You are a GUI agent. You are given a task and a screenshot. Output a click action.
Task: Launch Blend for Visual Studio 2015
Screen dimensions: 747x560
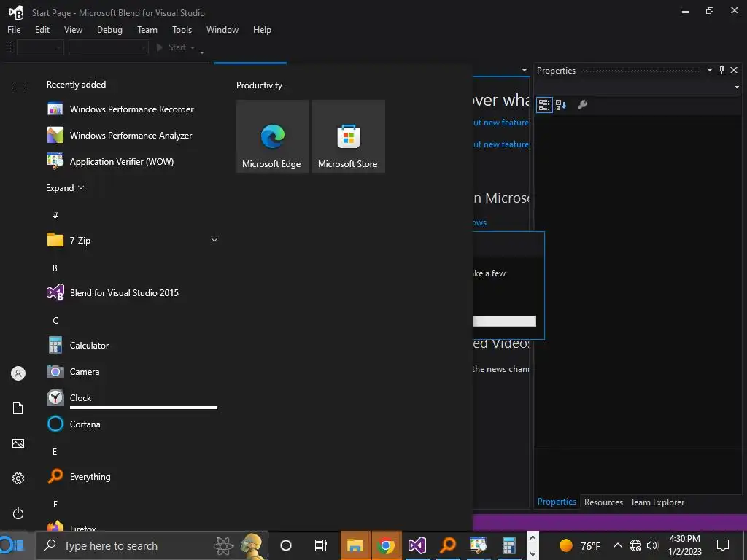(132, 293)
